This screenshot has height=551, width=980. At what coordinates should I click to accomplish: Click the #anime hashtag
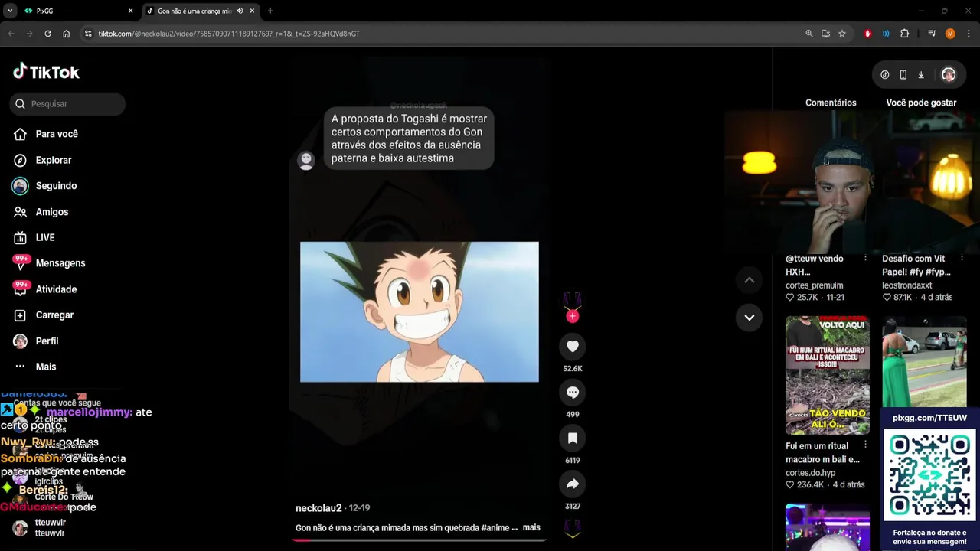pyautogui.click(x=495, y=528)
